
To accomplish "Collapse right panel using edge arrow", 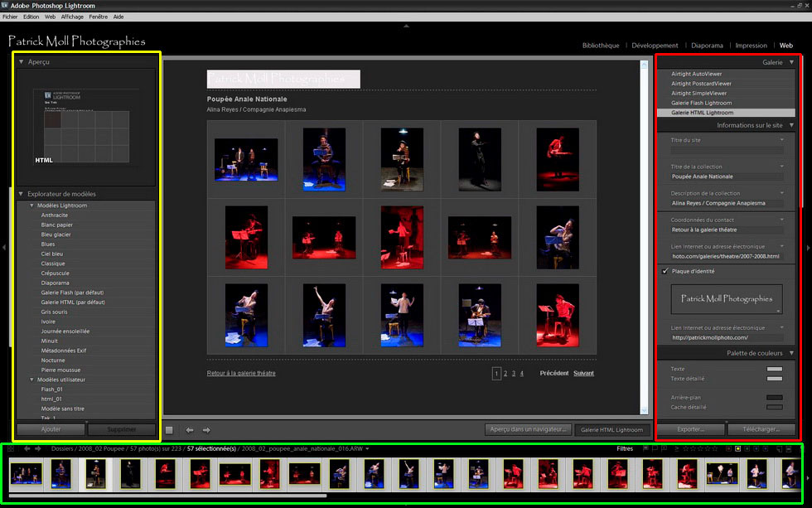I will pos(808,247).
